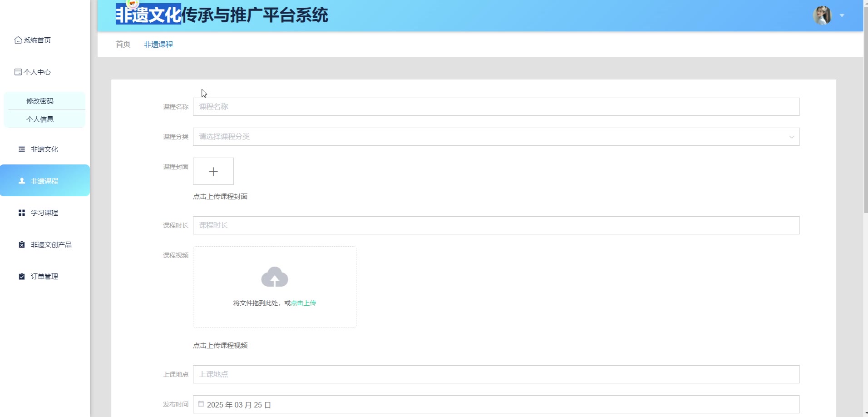Collapse the 个人中心 sidebar menu
This screenshot has height=417, width=868.
[x=45, y=72]
